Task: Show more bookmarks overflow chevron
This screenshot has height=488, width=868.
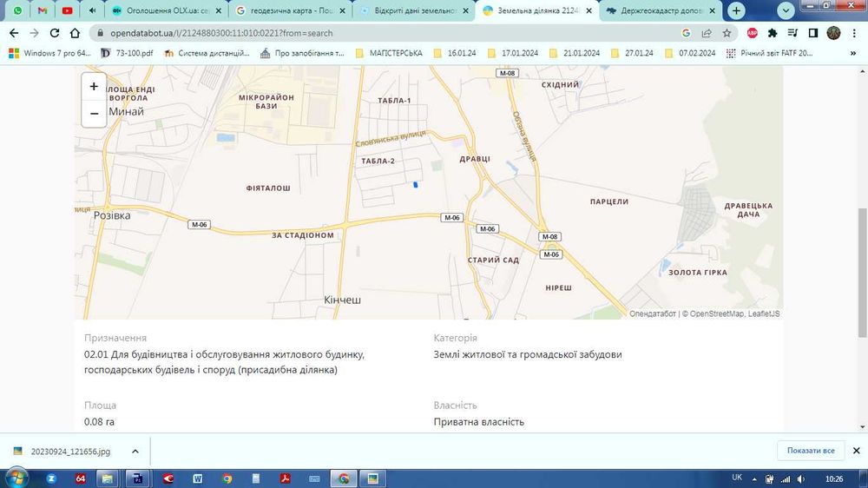Action: point(853,53)
